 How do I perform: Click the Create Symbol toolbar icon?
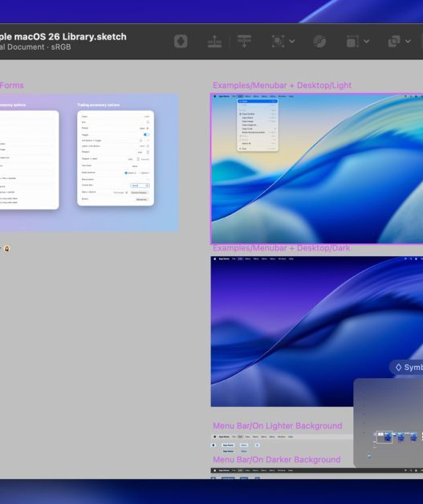point(181,41)
